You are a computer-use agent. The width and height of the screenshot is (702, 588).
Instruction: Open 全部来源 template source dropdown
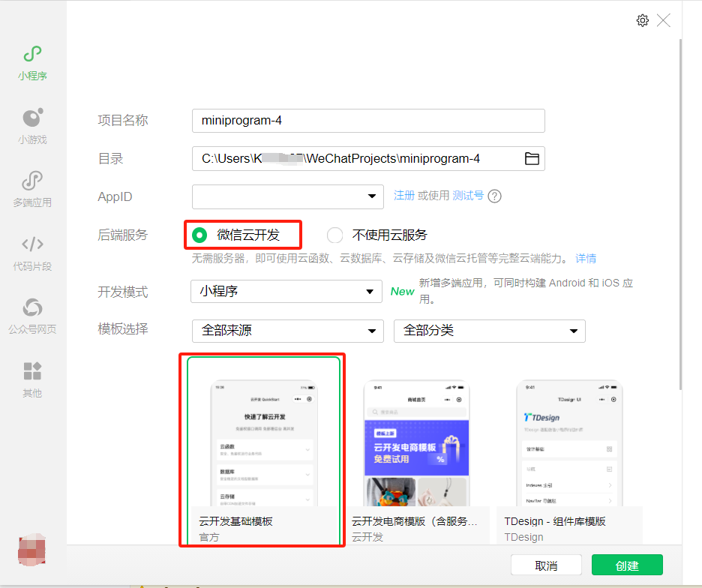288,331
